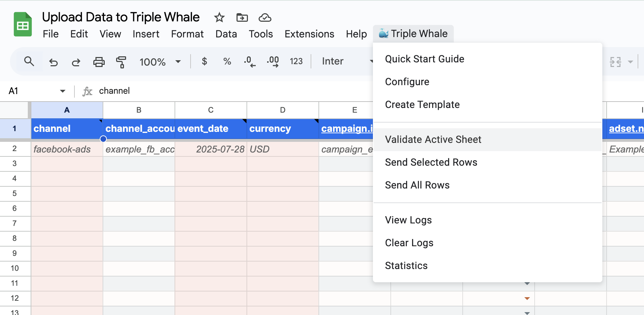The width and height of the screenshot is (644, 315).
Task: Choose Configure from Triple Whale menu
Action: (488, 82)
